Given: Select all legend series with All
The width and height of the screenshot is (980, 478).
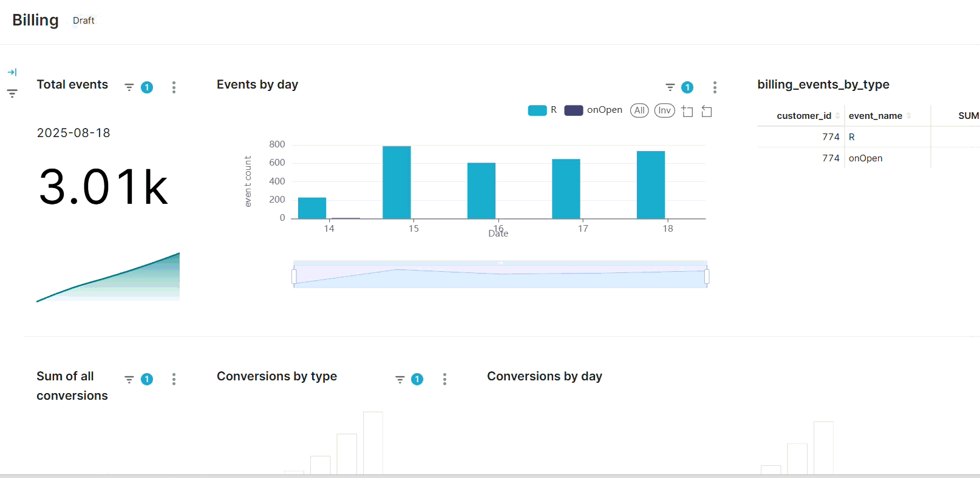Looking at the screenshot, I should point(639,110).
